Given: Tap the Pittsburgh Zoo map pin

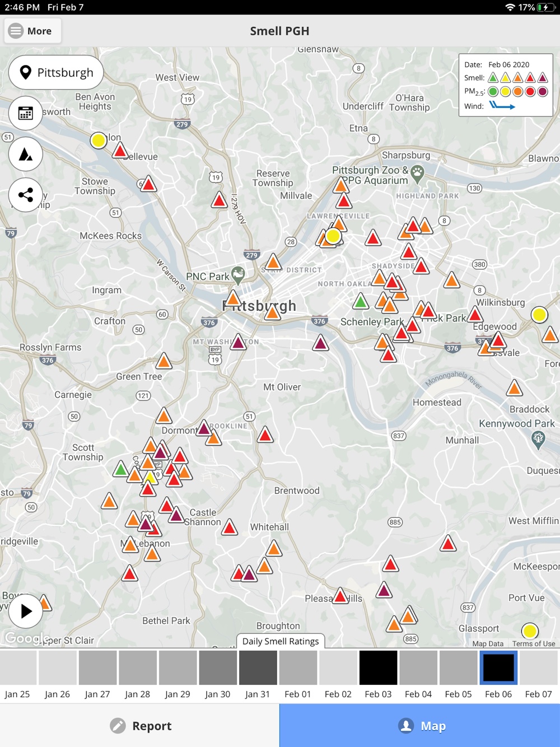Looking at the screenshot, I should point(417,174).
